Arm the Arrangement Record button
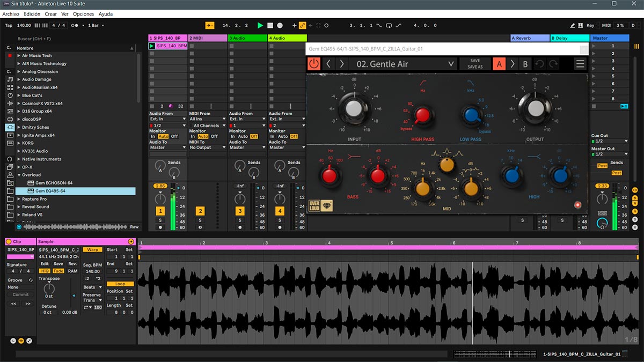Viewport: 644px width, 362px height. tap(280, 25)
